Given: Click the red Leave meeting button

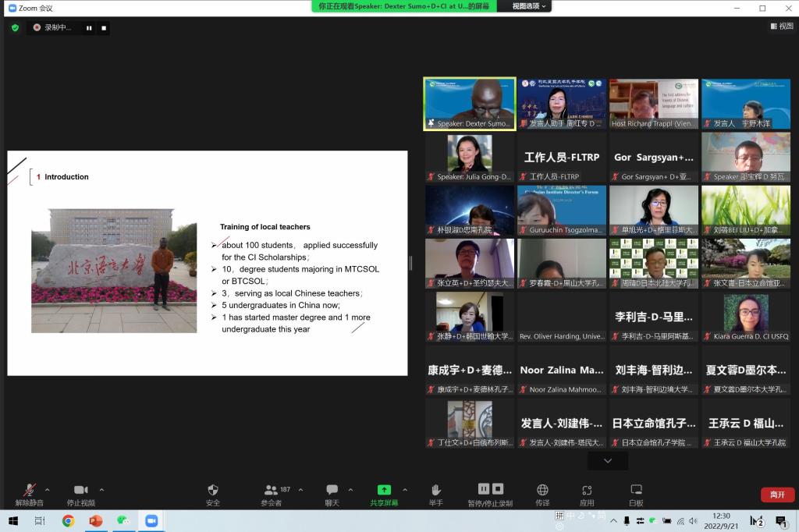Looking at the screenshot, I should pyautogui.click(x=777, y=495).
